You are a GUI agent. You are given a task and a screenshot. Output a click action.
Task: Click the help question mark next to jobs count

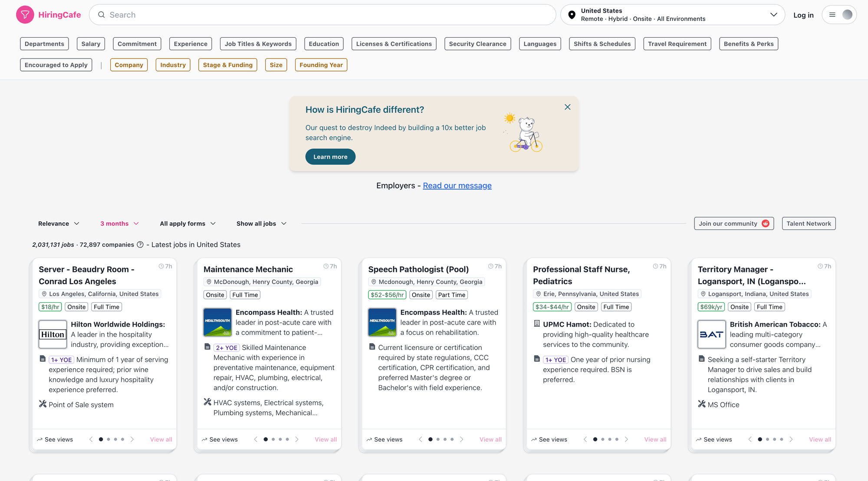pyautogui.click(x=140, y=245)
